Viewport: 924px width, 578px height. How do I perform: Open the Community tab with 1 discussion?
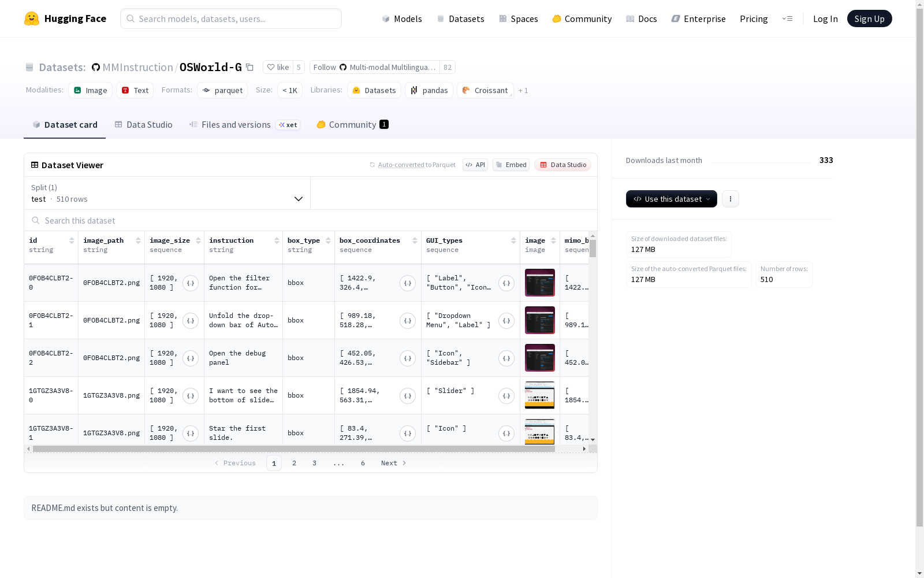(352, 125)
